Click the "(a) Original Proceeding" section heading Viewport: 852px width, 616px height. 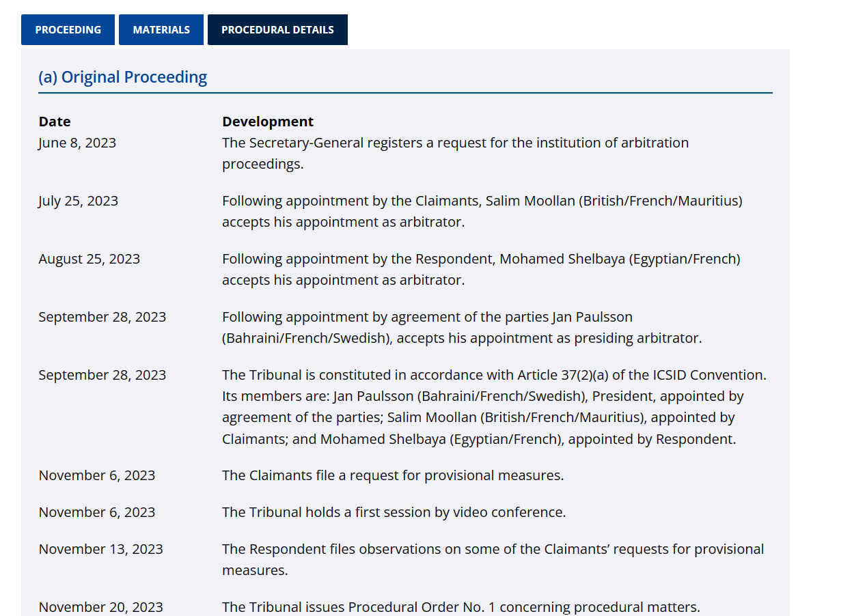click(x=123, y=77)
